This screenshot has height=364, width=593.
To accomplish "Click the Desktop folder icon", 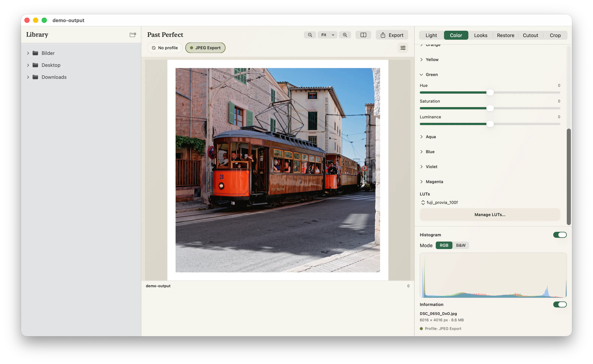I will coord(35,65).
